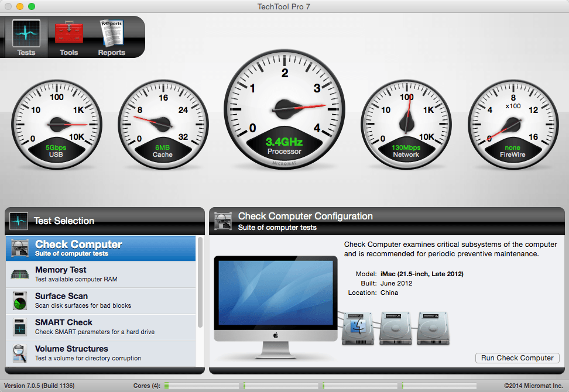Click the Test Selection header icon
This screenshot has height=392, width=569.
pos(19,221)
